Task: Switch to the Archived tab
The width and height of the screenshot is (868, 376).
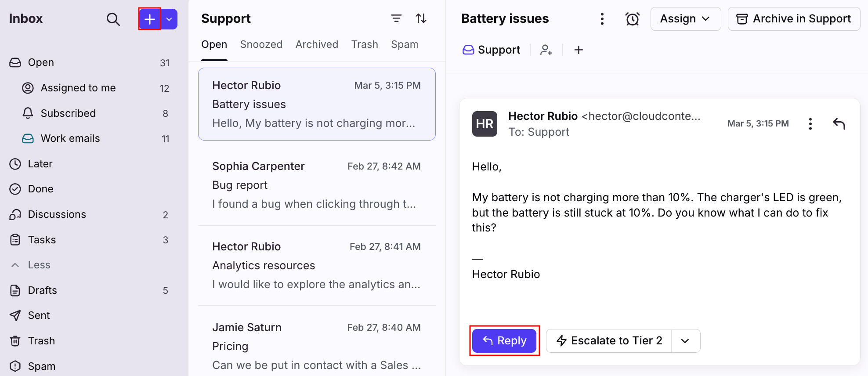Action: pos(317,44)
